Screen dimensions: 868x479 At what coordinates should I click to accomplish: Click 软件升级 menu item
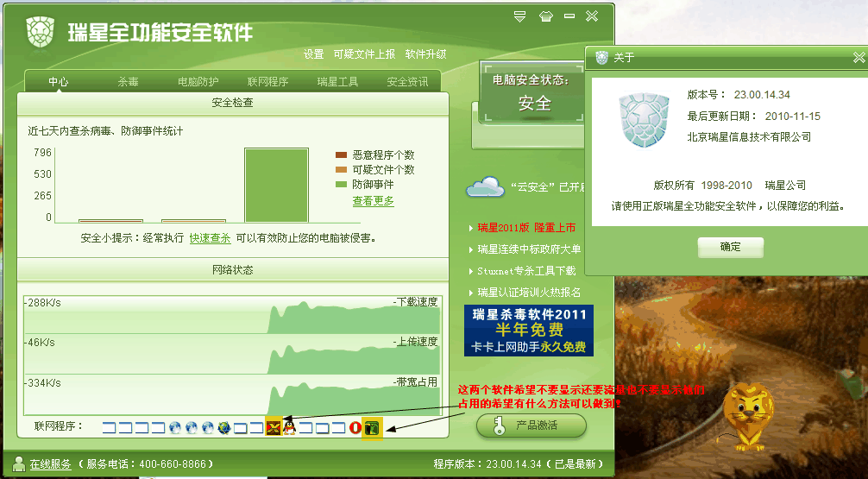(425, 54)
